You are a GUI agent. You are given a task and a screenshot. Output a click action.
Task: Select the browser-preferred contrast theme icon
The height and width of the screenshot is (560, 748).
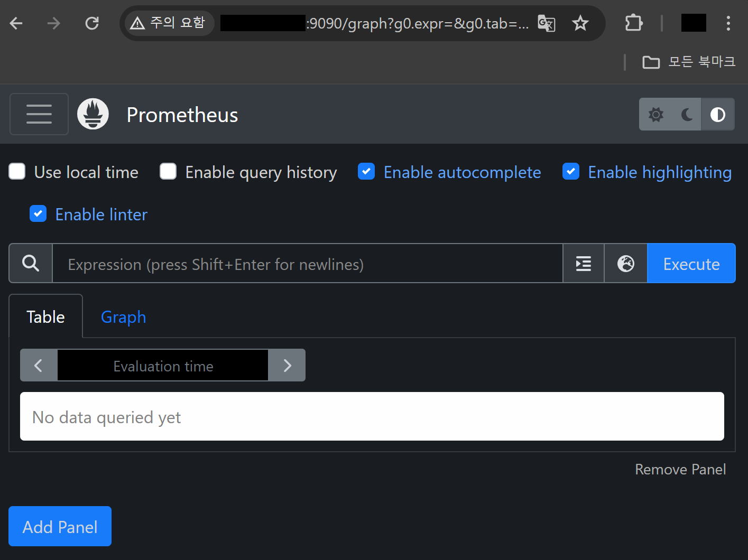click(717, 114)
